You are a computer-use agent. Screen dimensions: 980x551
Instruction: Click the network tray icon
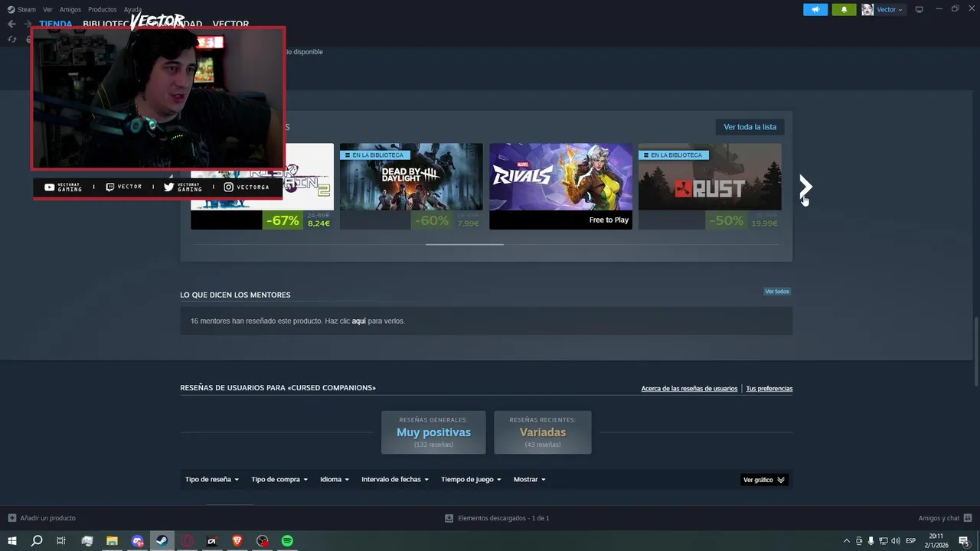(x=883, y=541)
